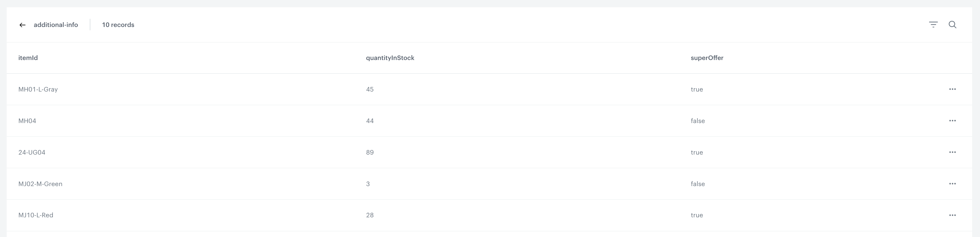Click the back arrow icon
Image resolution: width=980 pixels, height=237 pixels.
pyautogui.click(x=22, y=25)
